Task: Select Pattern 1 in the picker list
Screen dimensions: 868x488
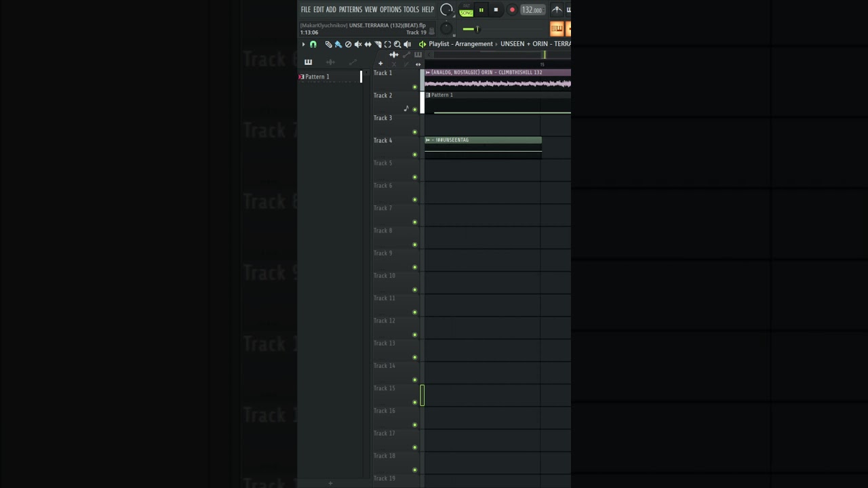Action: coord(330,77)
